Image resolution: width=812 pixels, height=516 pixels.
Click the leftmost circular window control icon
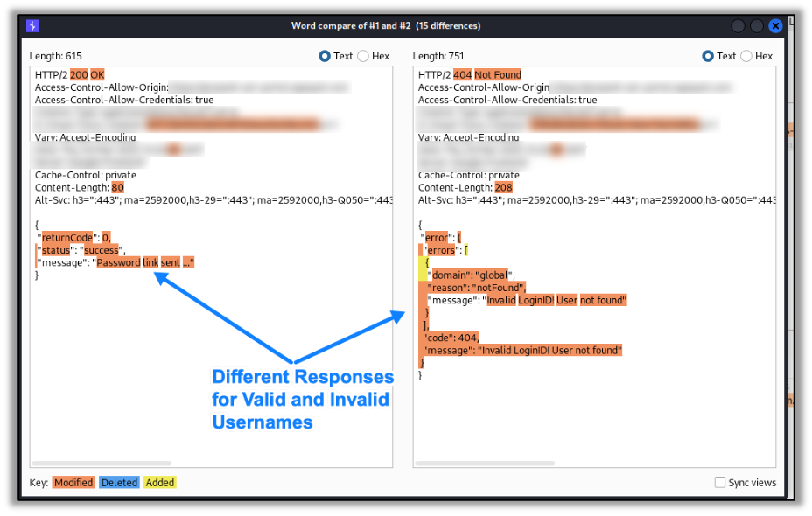[738, 25]
